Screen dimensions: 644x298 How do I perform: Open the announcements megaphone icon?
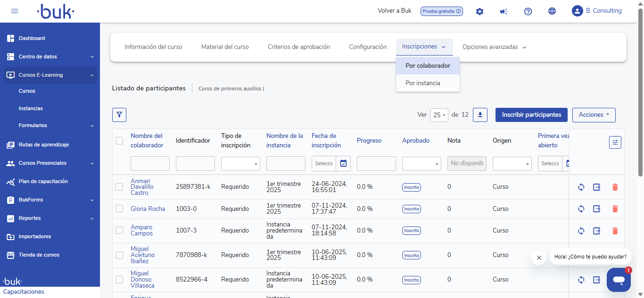pos(504,11)
